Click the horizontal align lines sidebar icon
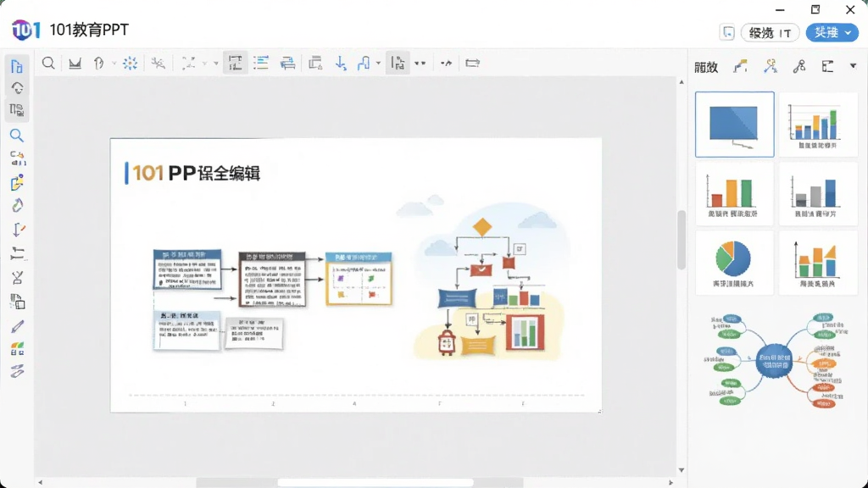868x488 pixels. click(17, 252)
